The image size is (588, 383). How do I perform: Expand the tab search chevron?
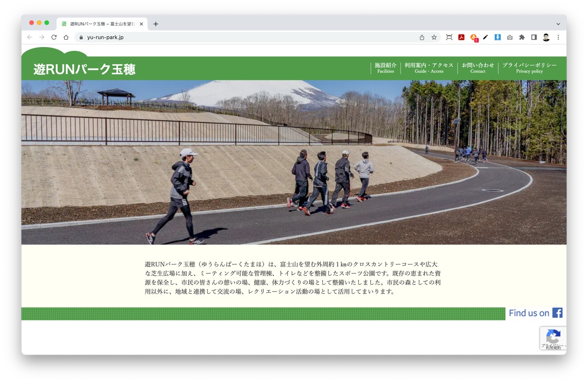[x=558, y=24]
